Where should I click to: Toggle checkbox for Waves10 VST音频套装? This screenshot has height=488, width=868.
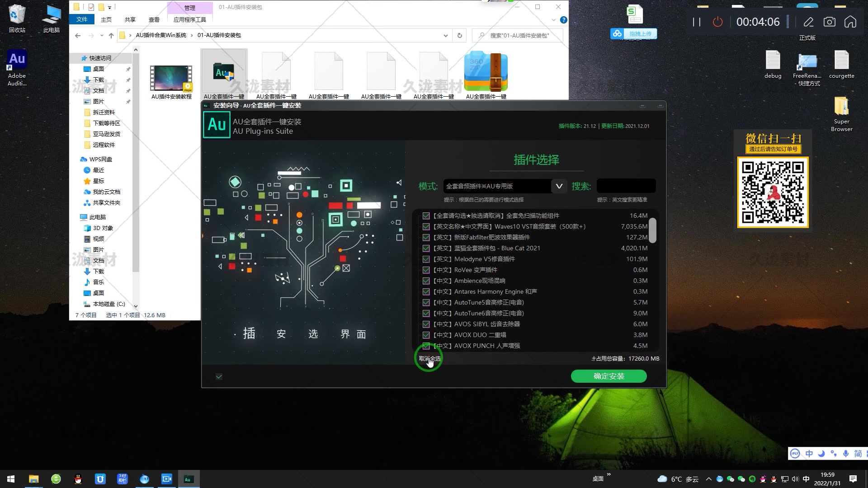click(x=426, y=226)
